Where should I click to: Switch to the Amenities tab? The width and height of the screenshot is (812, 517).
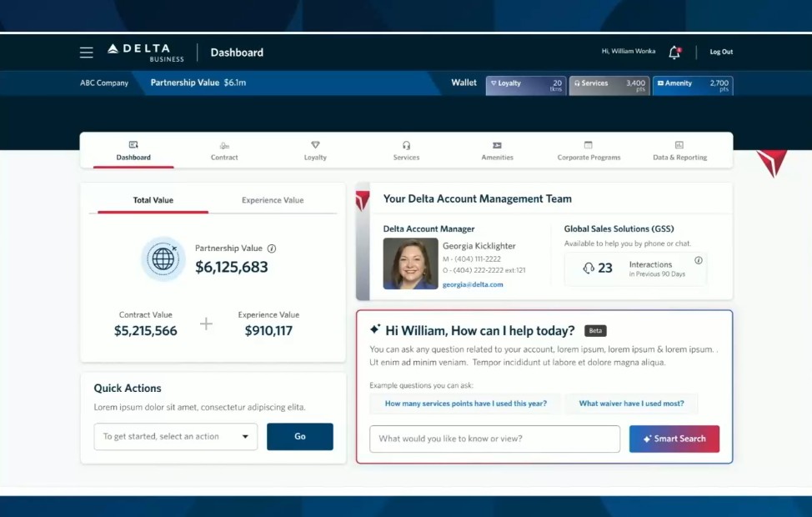click(497, 151)
